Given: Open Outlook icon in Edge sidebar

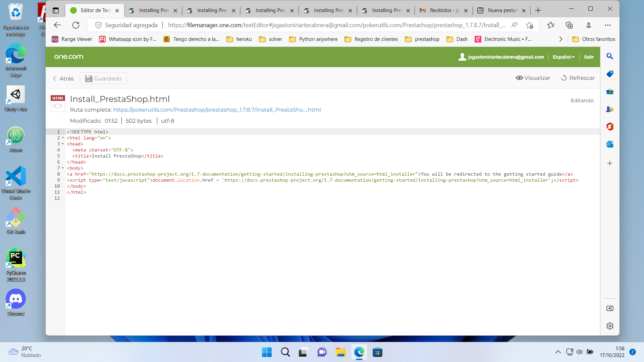Looking at the screenshot, I should (610, 144).
